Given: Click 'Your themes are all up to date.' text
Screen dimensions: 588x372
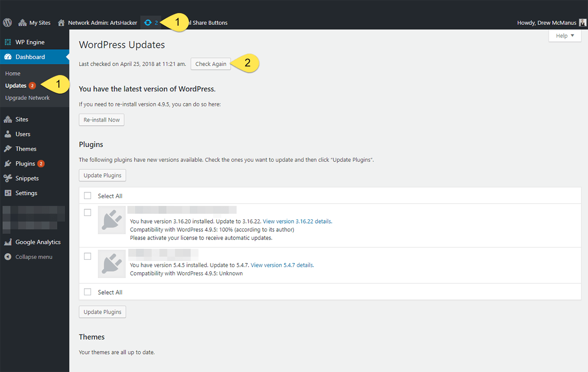Looking at the screenshot, I should pyautogui.click(x=117, y=353).
